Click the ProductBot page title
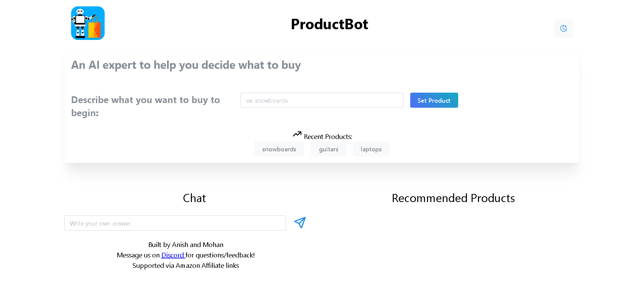The image size is (644, 297). pyautogui.click(x=329, y=24)
